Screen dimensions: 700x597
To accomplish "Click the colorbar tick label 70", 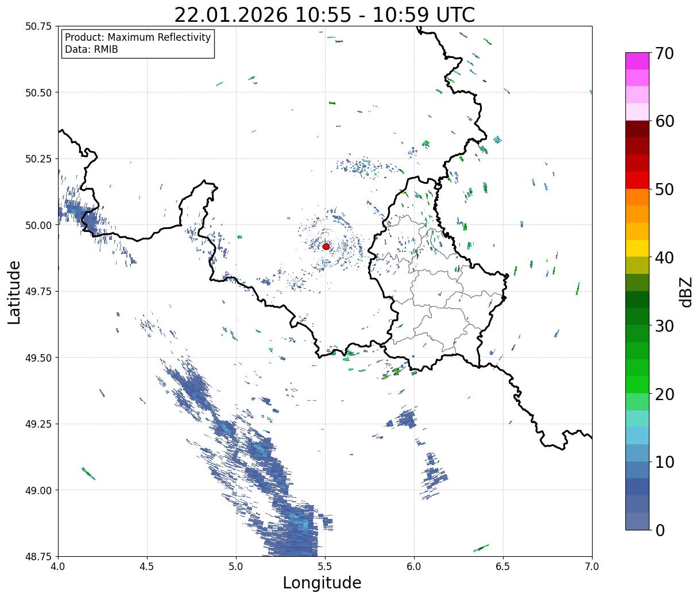I will [x=664, y=53].
